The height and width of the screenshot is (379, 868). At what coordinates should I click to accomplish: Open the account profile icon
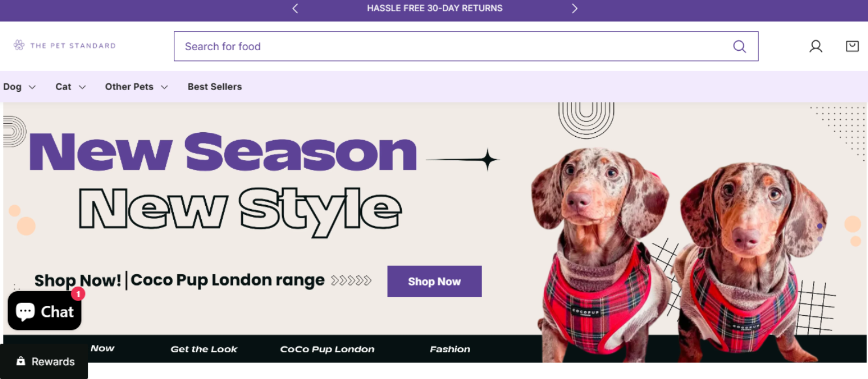point(816,46)
